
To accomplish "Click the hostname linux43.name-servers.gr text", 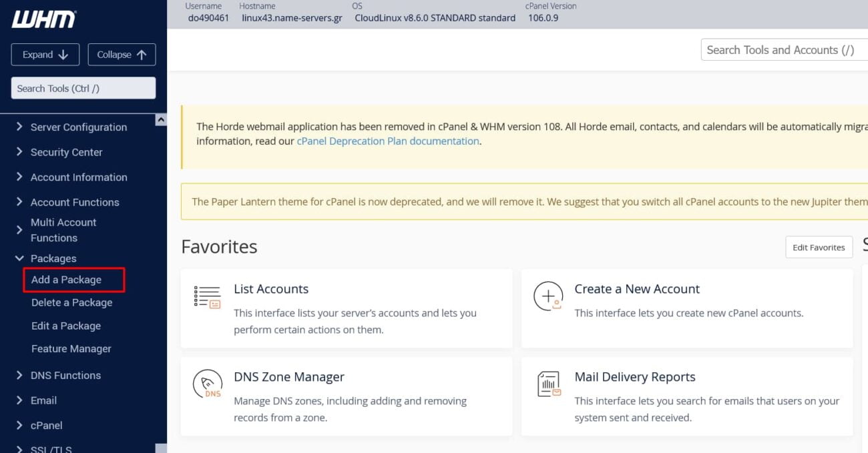I will [292, 18].
